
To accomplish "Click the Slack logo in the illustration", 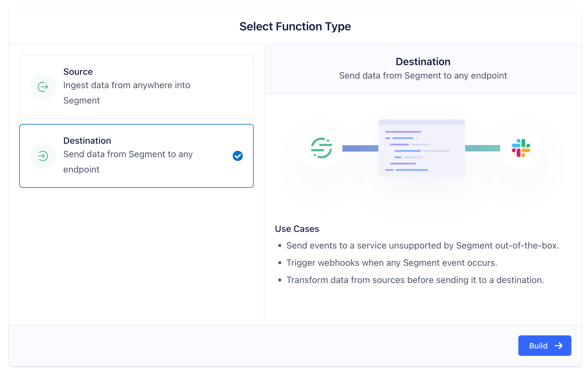I will [521, 148].
